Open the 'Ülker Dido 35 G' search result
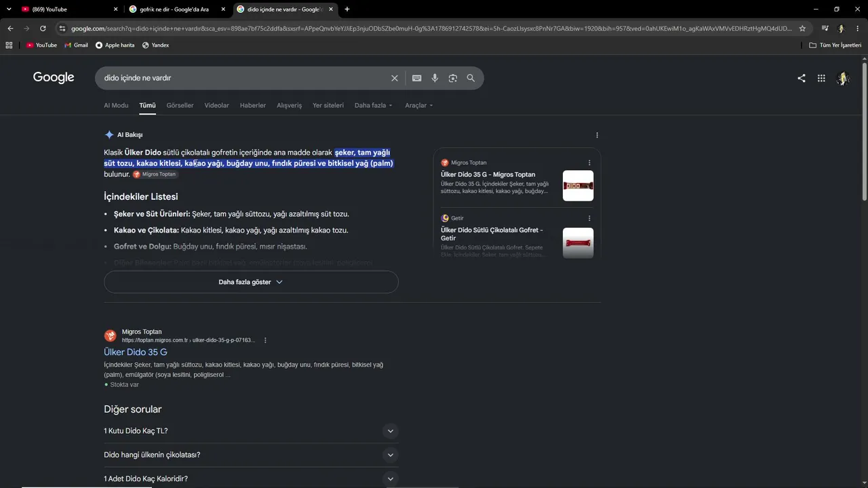This screenshot has height=488, width=868. (136, 352)
